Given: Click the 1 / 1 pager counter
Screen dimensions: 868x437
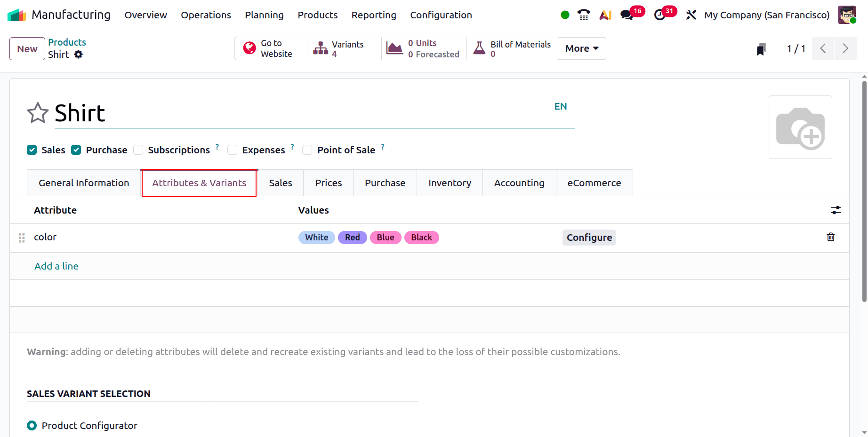Looking at the screenshot, I should click(796, 48).
